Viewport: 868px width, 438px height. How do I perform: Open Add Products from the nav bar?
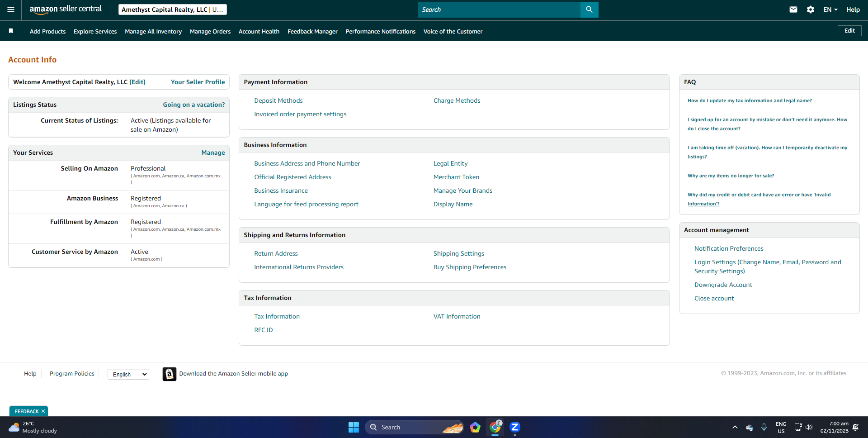pyautogui.click(x=47, y=31)
